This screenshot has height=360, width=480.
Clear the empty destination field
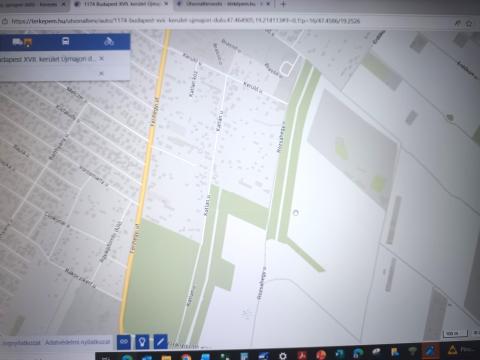[102, 73]
